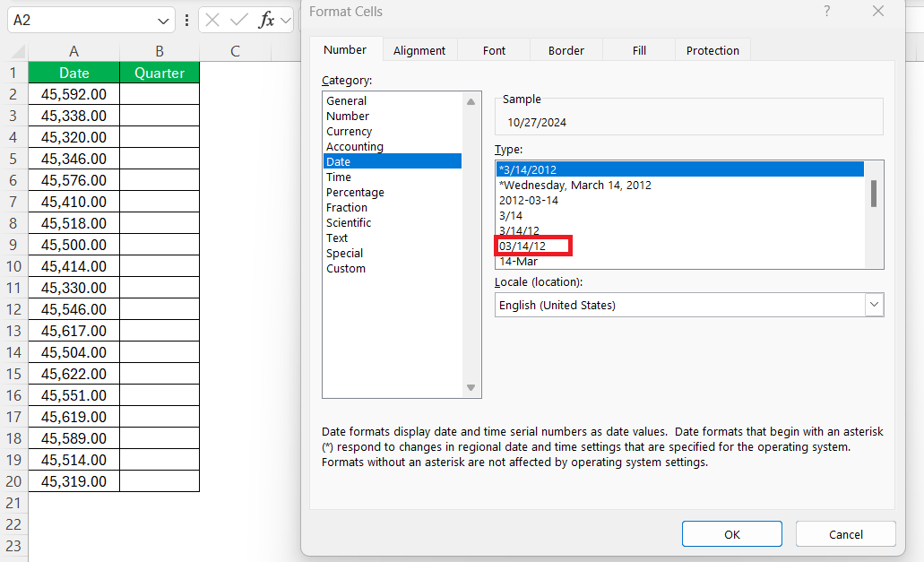Click the Cancel button
The width and height of the screenshot is (924, 562).
click(846, 534)
